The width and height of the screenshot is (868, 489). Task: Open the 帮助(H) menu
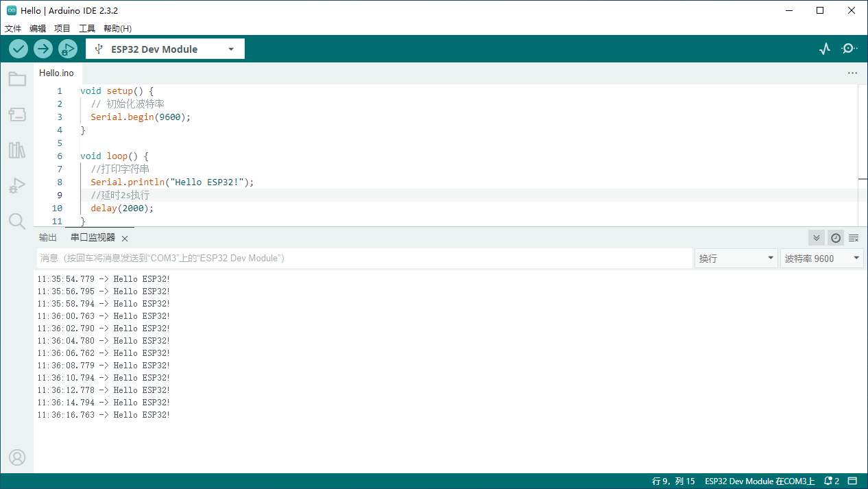tap(117, 29)
